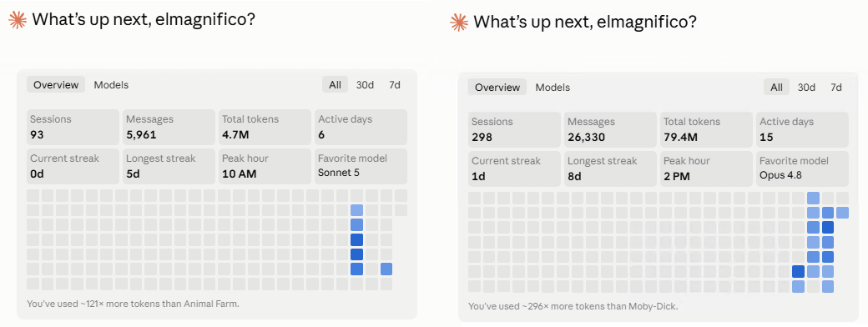Choose 30d range in right panel
This screenshot has width=868, height=327.
tap(806, 88)
